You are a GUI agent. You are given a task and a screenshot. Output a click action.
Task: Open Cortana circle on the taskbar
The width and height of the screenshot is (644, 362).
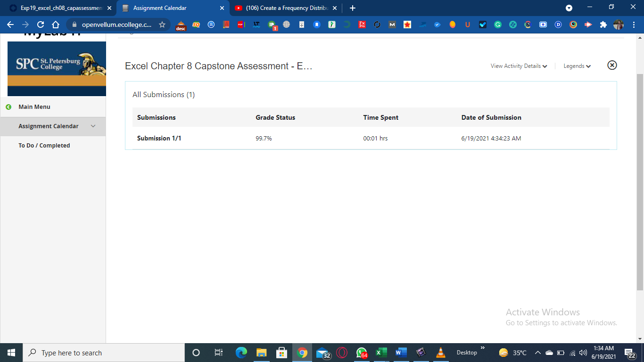pos(196,353)
